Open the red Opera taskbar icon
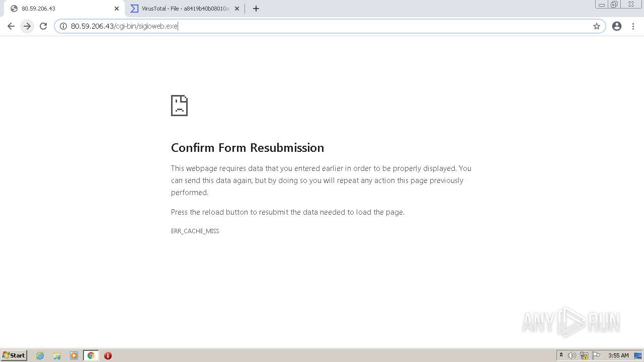Image resolution: width=644 pixels, height=362 pixels. [108, 355]
